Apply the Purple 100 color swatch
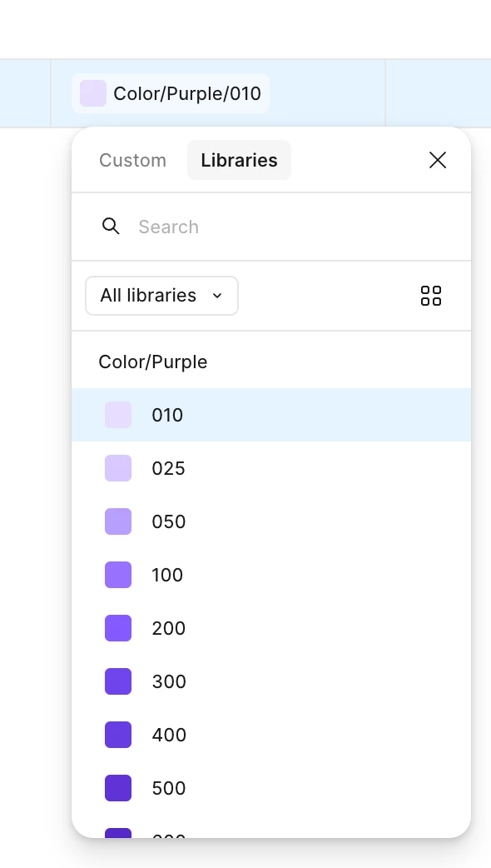 pyautogui.click(x=118, y=575)
